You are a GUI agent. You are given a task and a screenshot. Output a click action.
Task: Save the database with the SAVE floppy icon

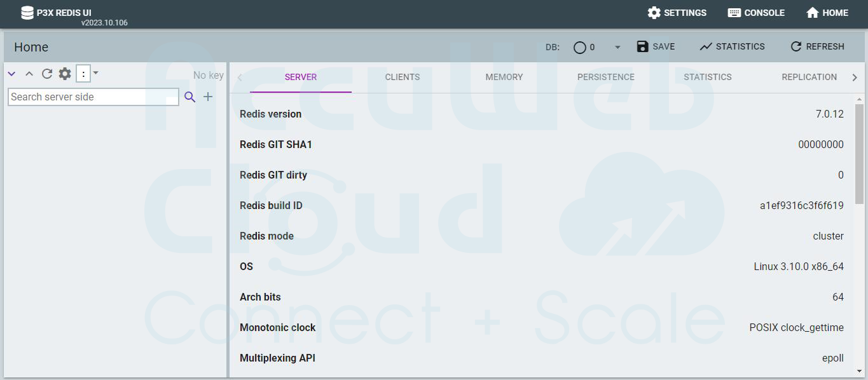point(643,46)
